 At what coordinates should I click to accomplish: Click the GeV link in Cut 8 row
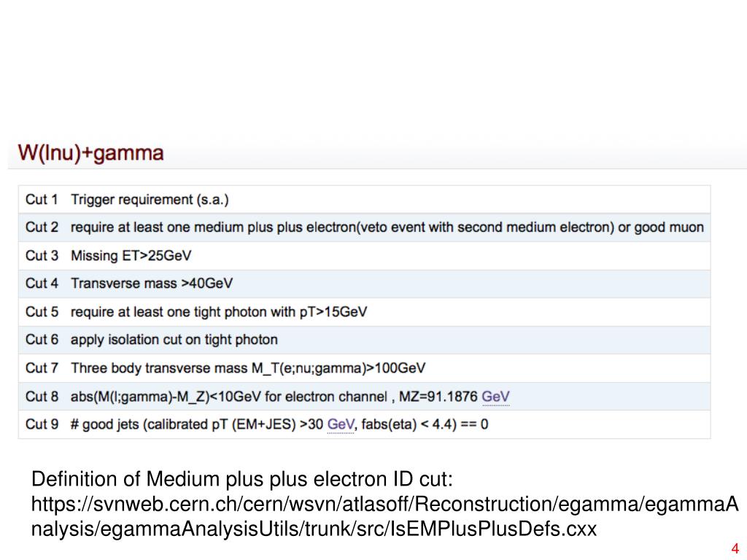tap(495, 397)
